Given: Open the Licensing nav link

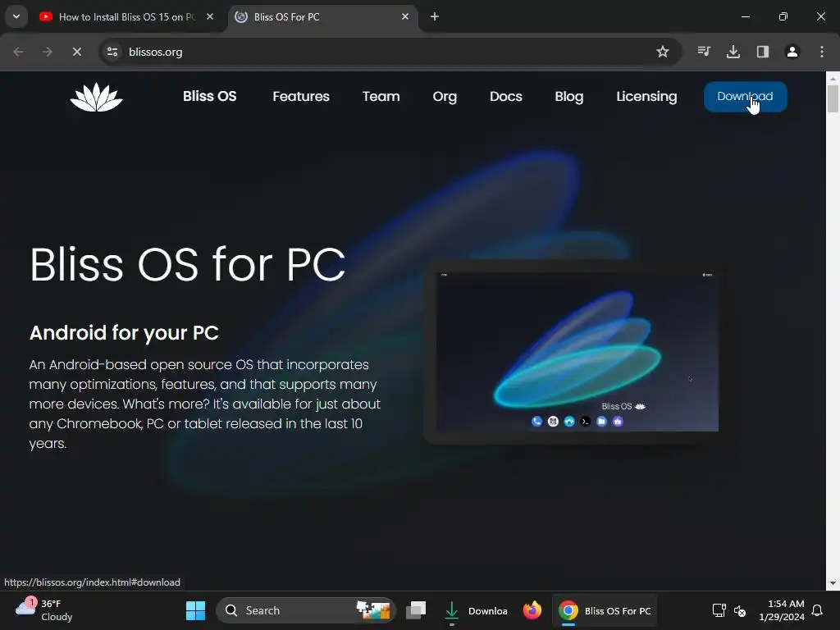Looking at the screenshot, I should [646, 97].
